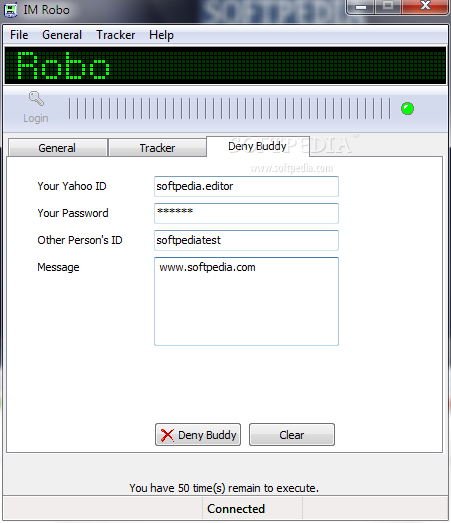The width and height of the screenshot is (451, 523).
Task: Click the green connection status indicator
Action: click(x=407, y=109)
